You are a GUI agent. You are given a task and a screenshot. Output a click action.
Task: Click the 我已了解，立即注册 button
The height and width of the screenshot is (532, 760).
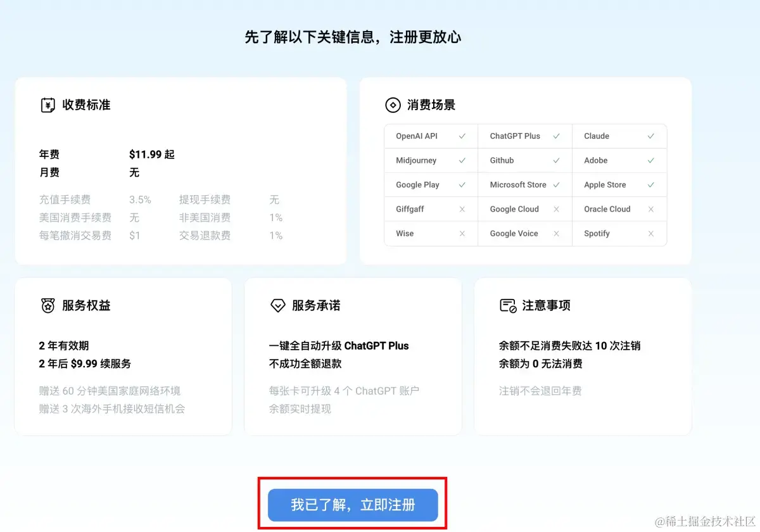pos(353,505)
